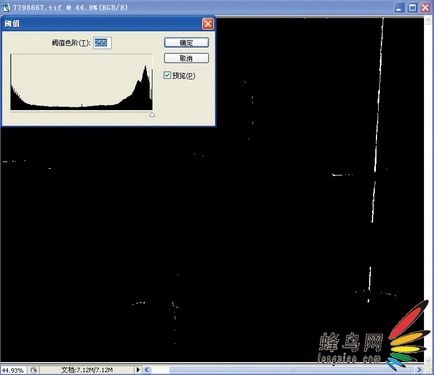434x375 pixels.
Task: Minimize the 7798667.tif document window
Action: (x=399, y=7)
